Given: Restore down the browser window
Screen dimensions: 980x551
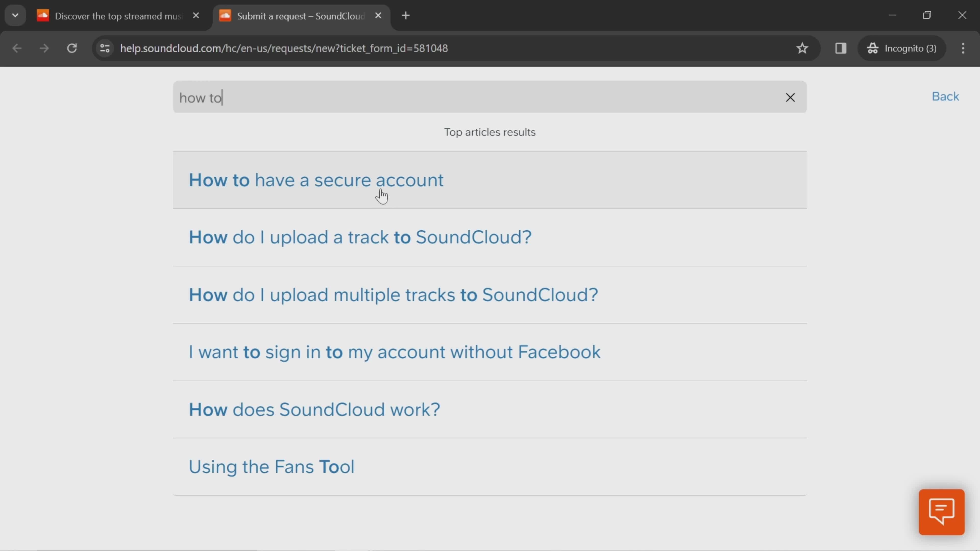Looking at the screenshot, I should pos(927,15).
